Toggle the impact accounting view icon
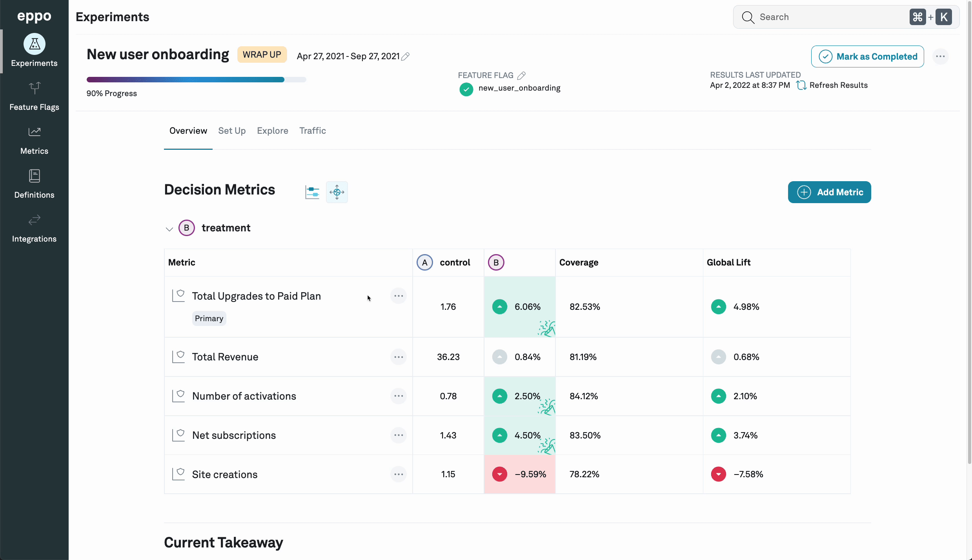 (x=337, y=192)
